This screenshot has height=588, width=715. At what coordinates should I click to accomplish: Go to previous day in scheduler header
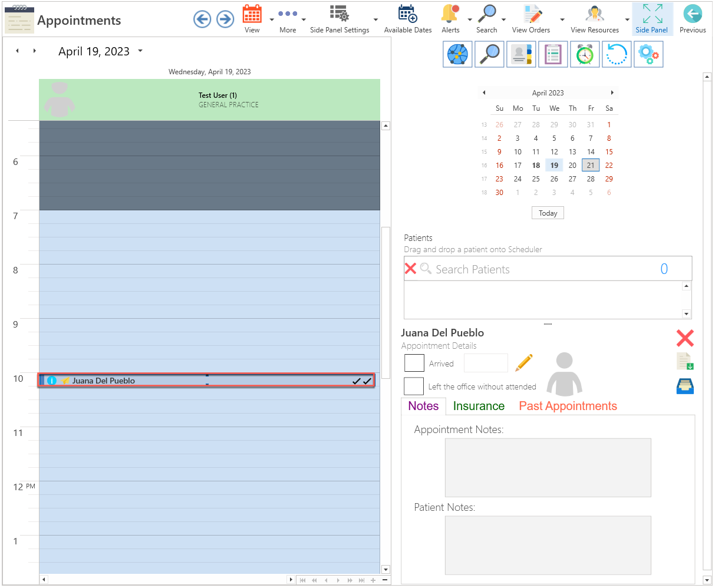(x=18, y=51)
